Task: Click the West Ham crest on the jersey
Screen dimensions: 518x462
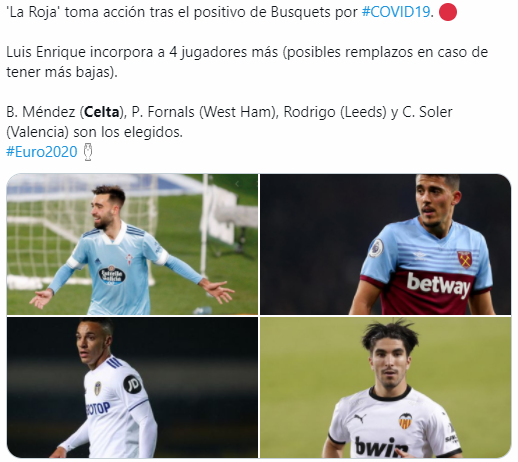Action: (464, 260)
